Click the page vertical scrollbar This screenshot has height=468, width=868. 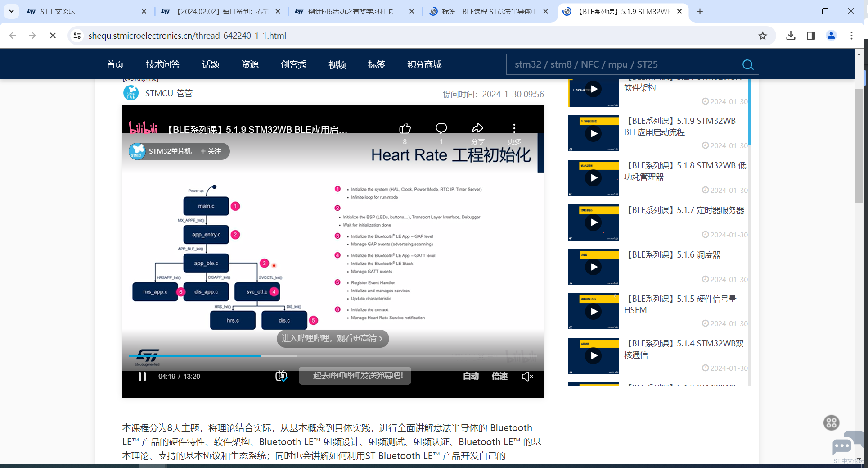[x=859, y=145]
